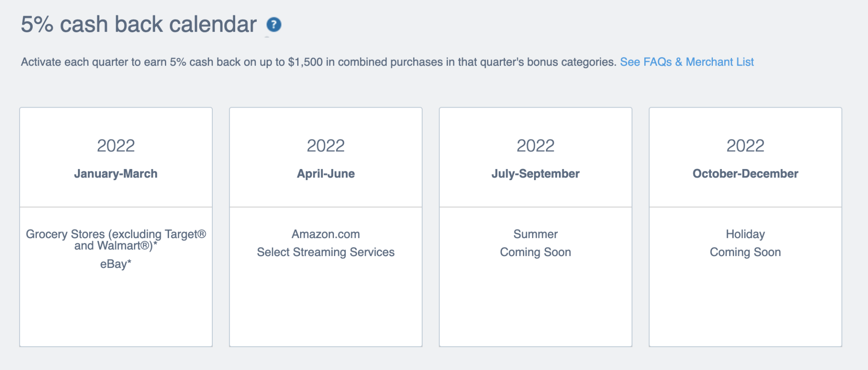Click the Amazon.com category entry
Viewport: 868px width, 370px height.
click(x=325, y=234)
